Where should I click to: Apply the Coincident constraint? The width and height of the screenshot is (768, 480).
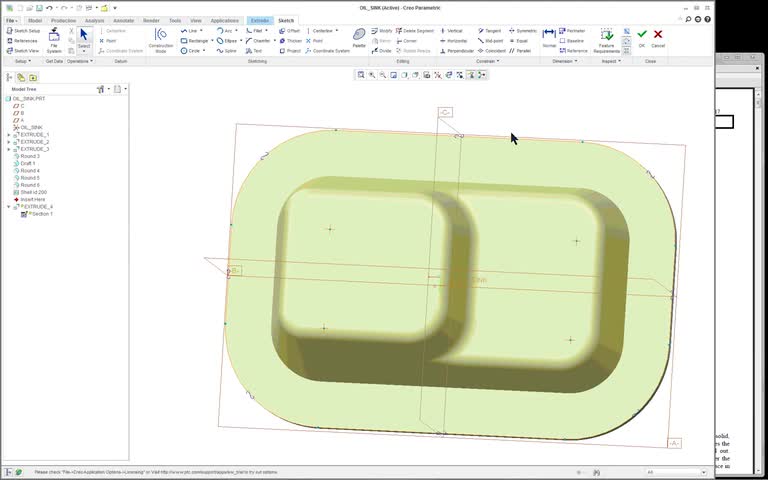[x=491, y=51]
